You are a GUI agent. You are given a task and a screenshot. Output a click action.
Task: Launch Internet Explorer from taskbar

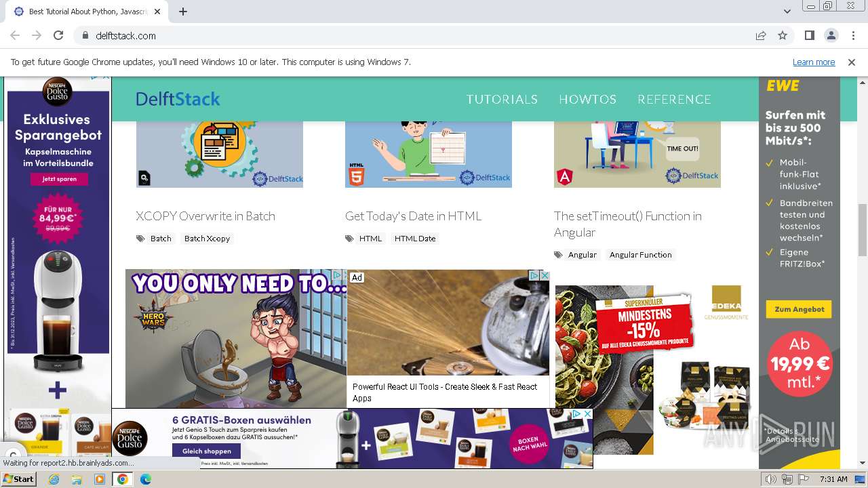54,479
